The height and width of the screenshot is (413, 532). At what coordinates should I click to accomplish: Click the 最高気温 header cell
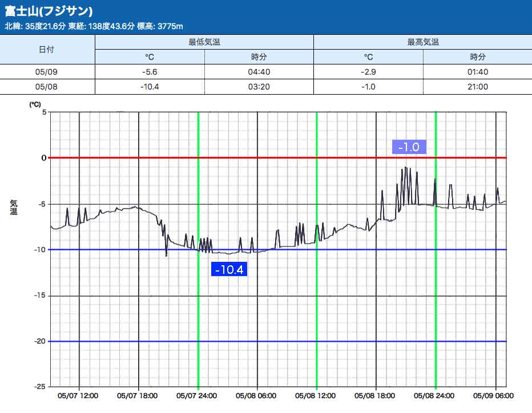pos(423,42)
